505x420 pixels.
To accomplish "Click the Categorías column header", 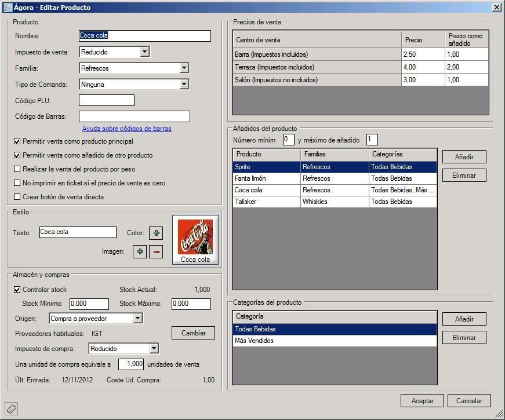I will coord(402,155).
